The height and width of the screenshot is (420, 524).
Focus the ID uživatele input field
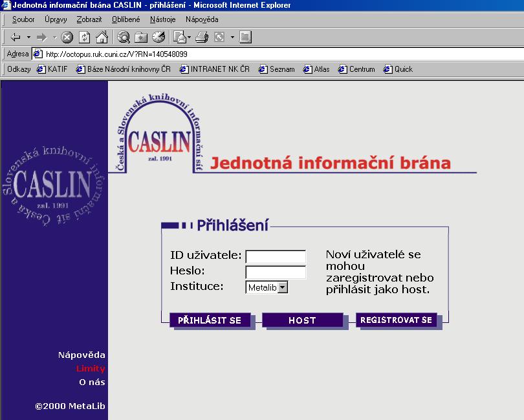(x=276, y=257)
